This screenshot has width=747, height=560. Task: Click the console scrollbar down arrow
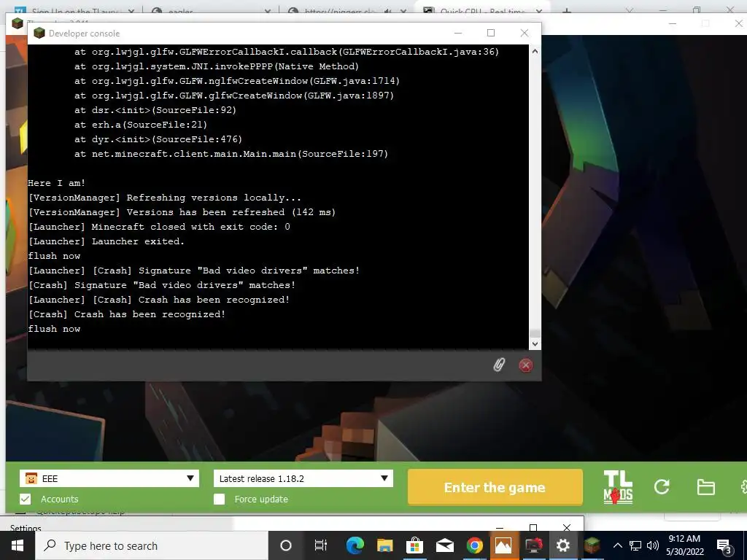(x=535, y=344)
